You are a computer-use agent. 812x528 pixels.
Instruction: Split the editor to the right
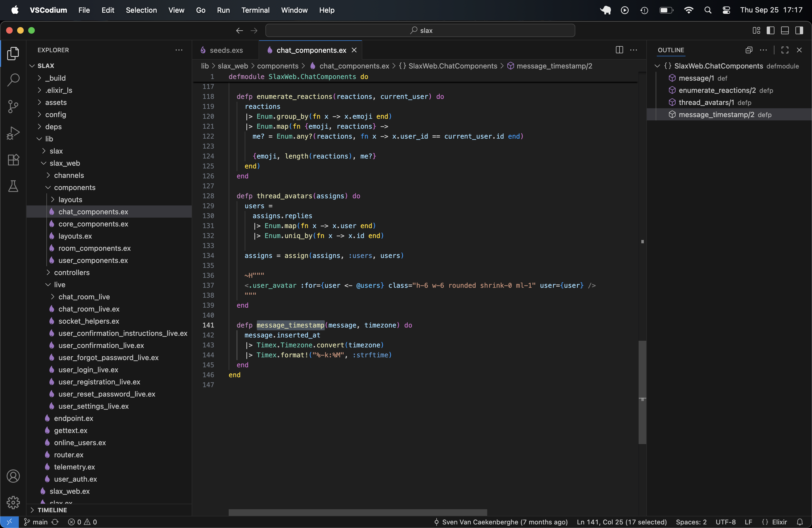coord(619,50)
